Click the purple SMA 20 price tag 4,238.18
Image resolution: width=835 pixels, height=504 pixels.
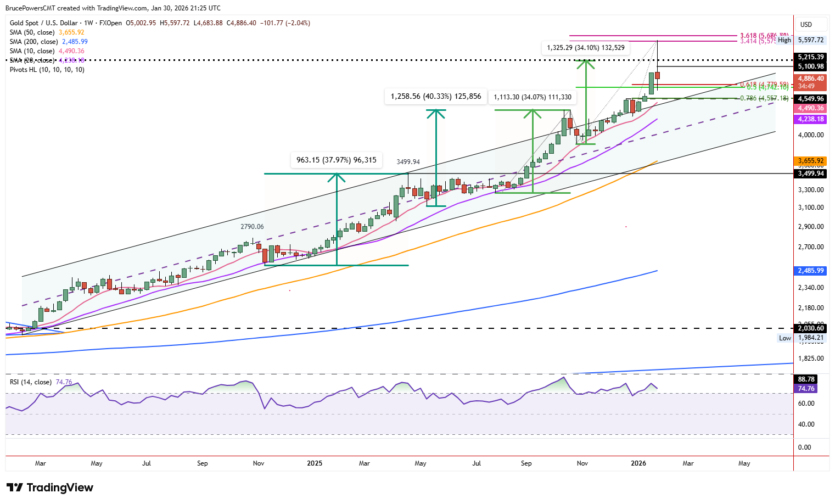pos(810,119)
